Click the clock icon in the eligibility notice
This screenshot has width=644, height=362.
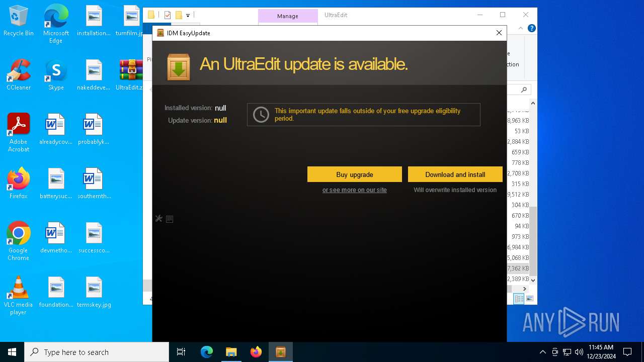[x=261, y=115]
